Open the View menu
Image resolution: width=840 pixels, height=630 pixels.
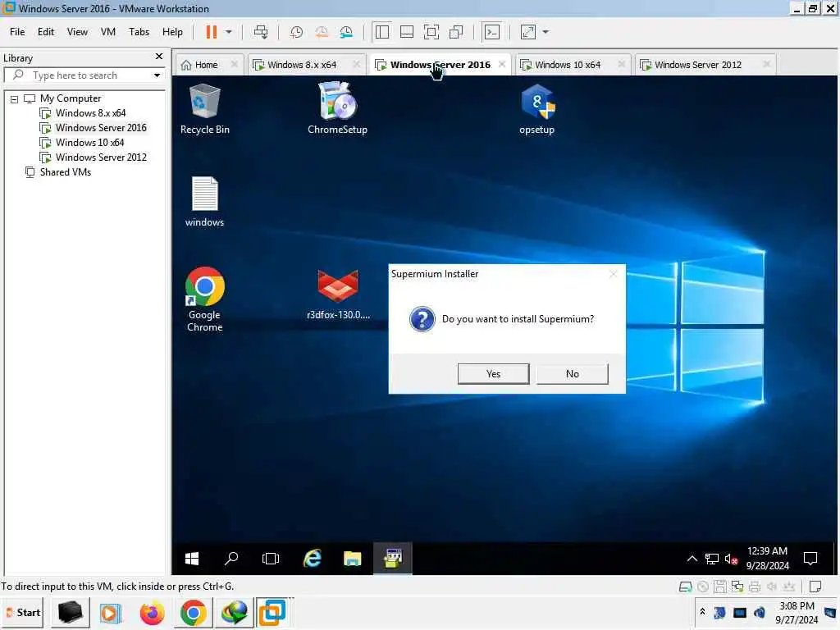[77, 32]
